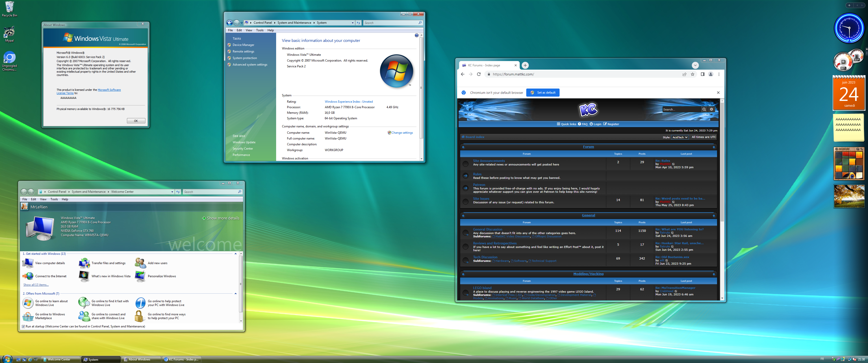This screenshot has height=363, width=868.
Task: Refresh the System window address bar
Action: point(358,23)
